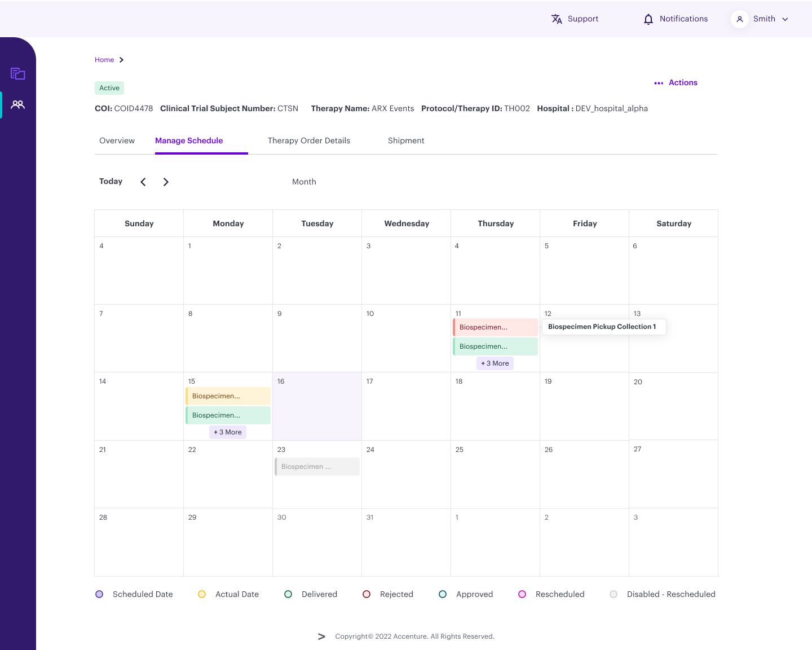Select the patients/users icon in sidebar

tap(17, 104)
